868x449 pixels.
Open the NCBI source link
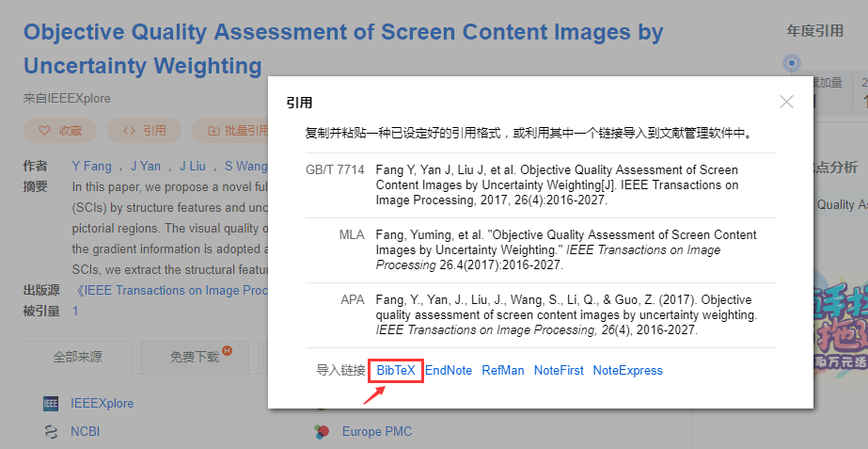85,431
